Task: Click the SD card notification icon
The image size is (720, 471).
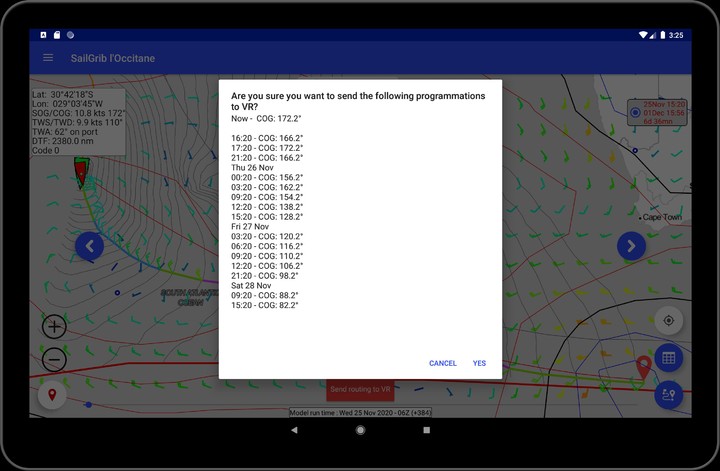Action: click(57, 35)
